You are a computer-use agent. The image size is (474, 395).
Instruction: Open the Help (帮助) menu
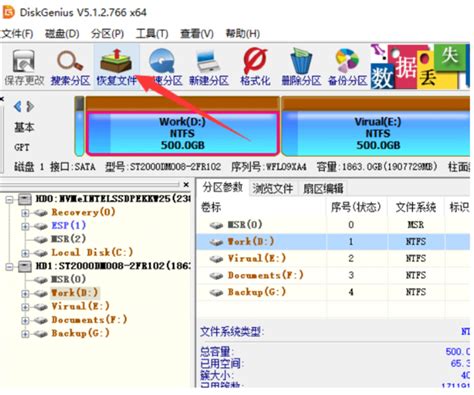pyautogui.click(x=242, y=33)
